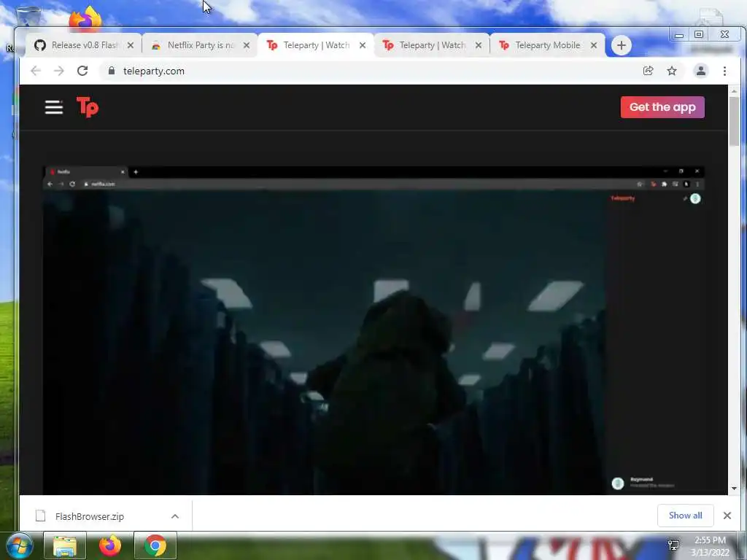Click the share page icon in address bar

(648, 71)
